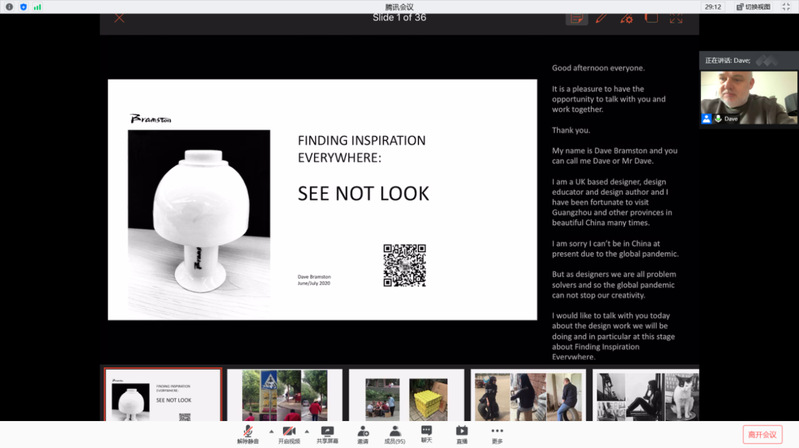Click the red Leave Meeting button
This screenshot has width=799, height=448.
click(763, 433)
